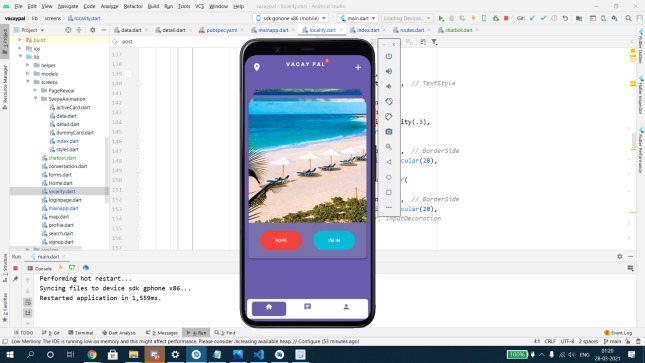Open the Navigate menu
Image resolution: width=645 pixels, height=363 pixels.
coord(68,6)
